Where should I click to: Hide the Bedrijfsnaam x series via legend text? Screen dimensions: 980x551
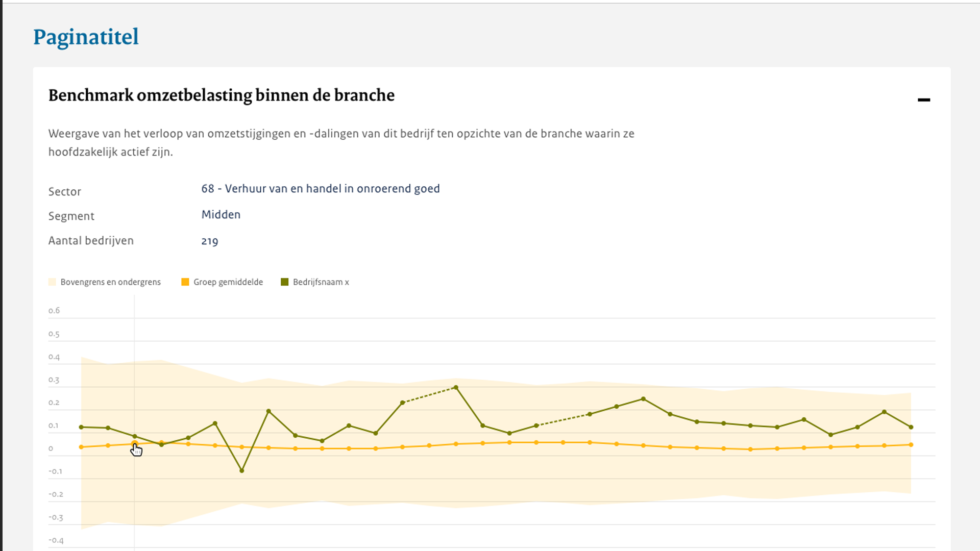(x=321, y=282)
